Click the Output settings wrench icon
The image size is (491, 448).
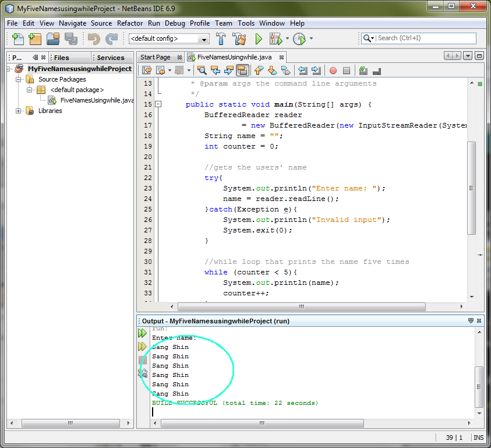tap(143, 373)
